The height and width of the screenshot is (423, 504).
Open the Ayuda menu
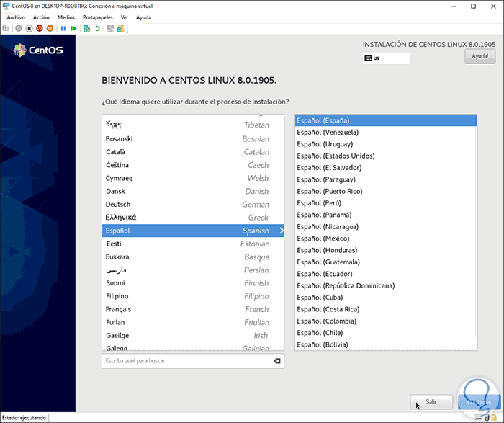coord(143,17)
